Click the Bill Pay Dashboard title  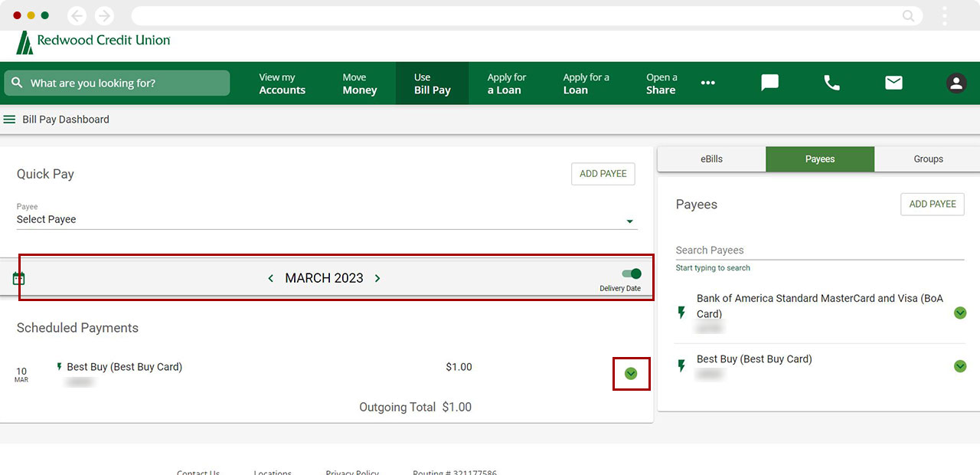click(66, 120)
